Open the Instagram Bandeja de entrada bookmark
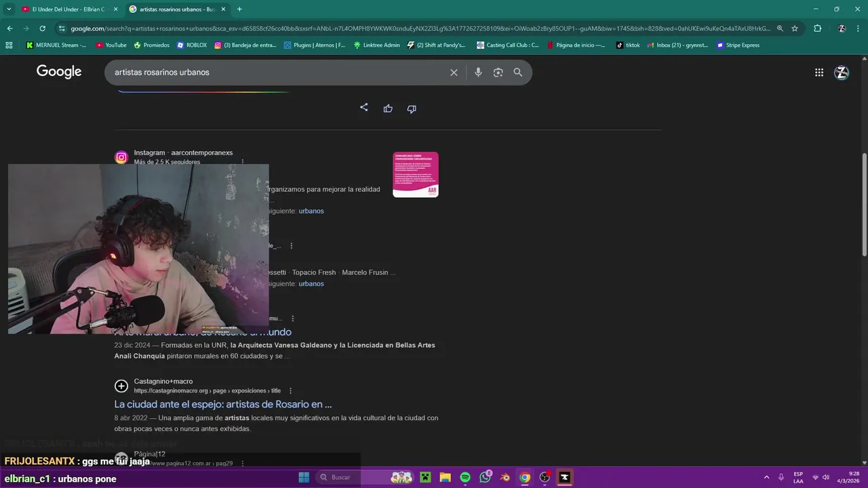Image resolution: width=868 pixels, height=488 pixels. tap(245, 45)
